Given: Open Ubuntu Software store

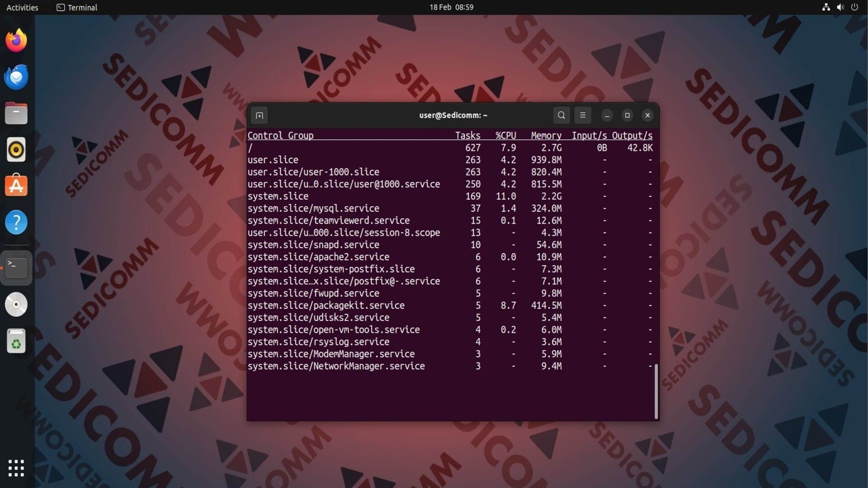Looking at the screenshot, I should 16,186.
